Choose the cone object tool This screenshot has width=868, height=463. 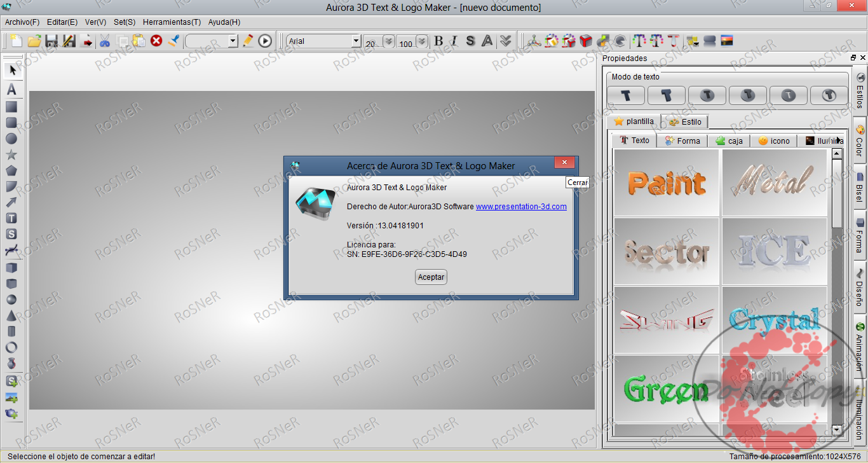coord(11,315)
